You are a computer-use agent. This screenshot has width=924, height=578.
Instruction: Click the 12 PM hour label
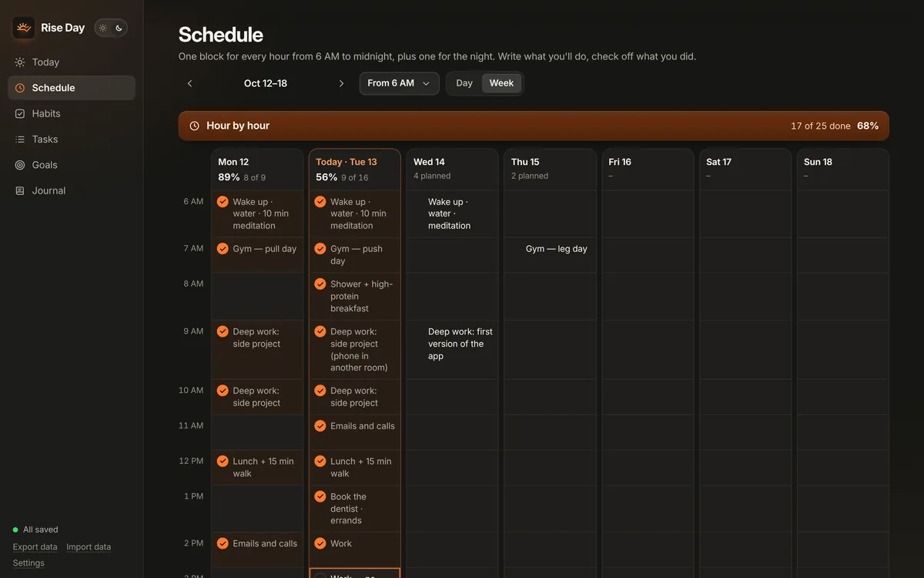point(191,461)
